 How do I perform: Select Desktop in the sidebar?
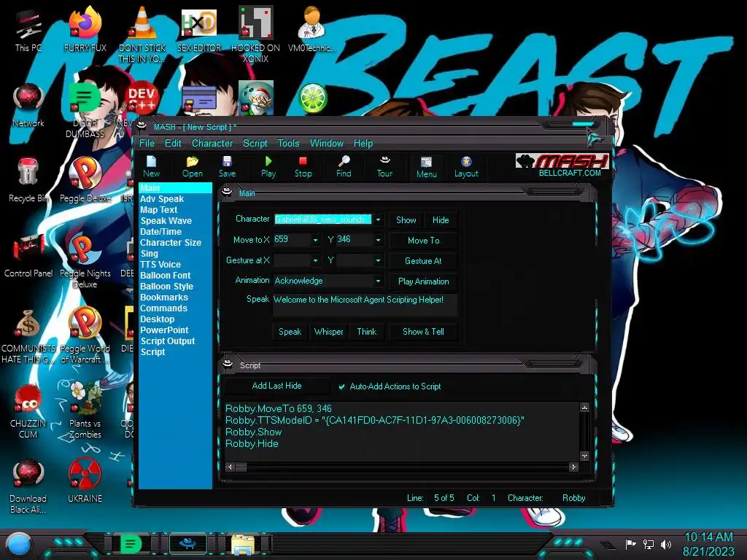pos(158,319)
